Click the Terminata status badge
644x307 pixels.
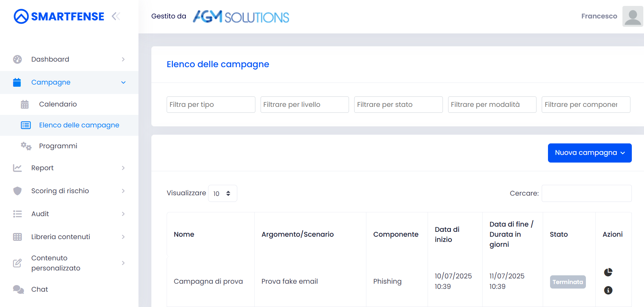click(x=567, y=282)
